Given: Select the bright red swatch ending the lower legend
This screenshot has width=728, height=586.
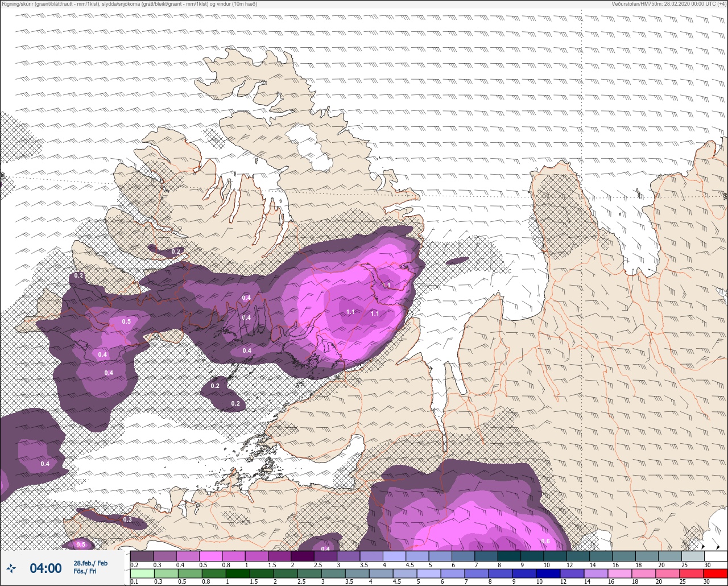Looking at the screenshot, I should coord(715,573).
